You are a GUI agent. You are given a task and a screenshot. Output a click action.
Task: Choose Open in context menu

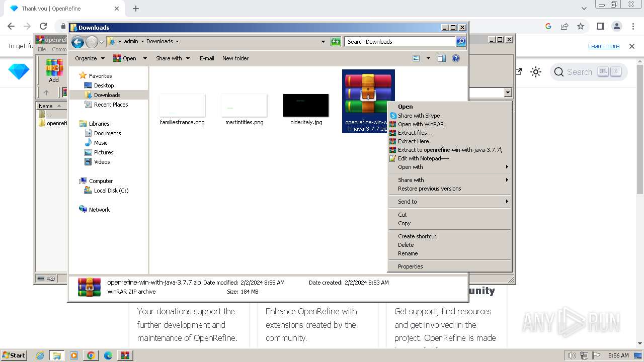450,107
